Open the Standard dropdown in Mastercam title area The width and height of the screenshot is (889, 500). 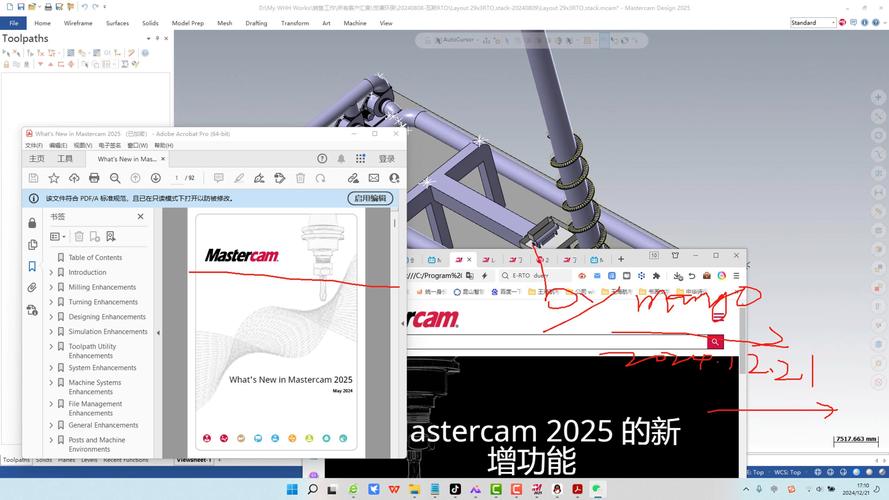813,23
